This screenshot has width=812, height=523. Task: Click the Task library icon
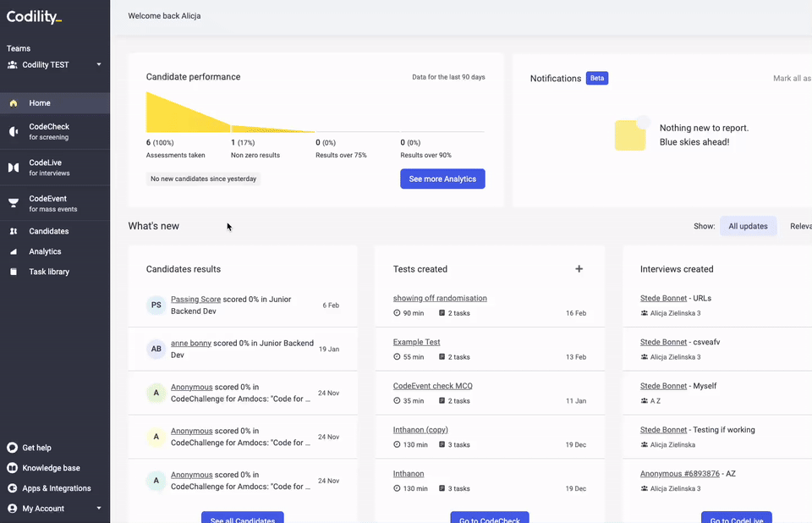[14, 272]
